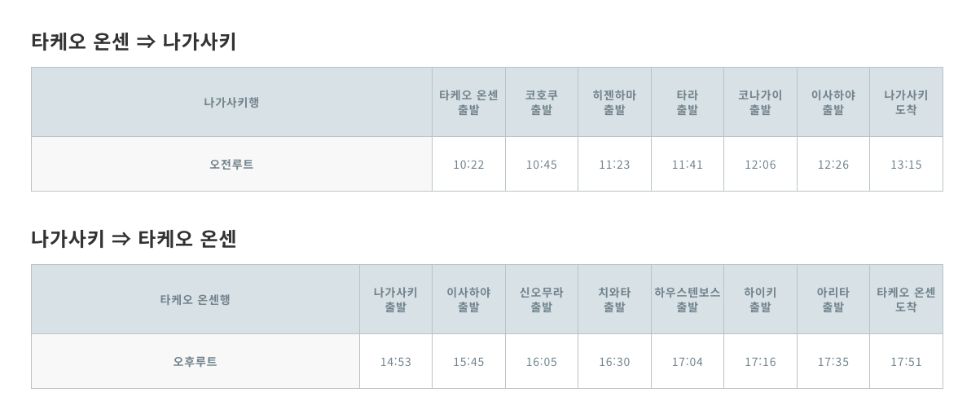Click the 타케오 온센 출발 column header
The image size is (980, 419).
(x=468, y=102)
